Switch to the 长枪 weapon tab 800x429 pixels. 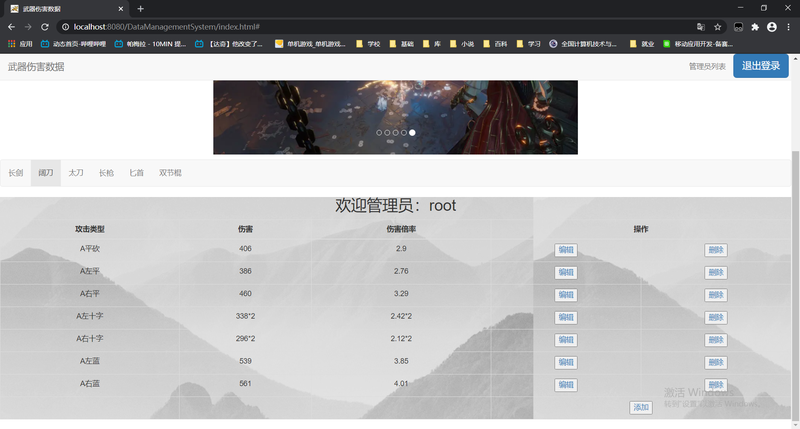(x=106, y=173)
